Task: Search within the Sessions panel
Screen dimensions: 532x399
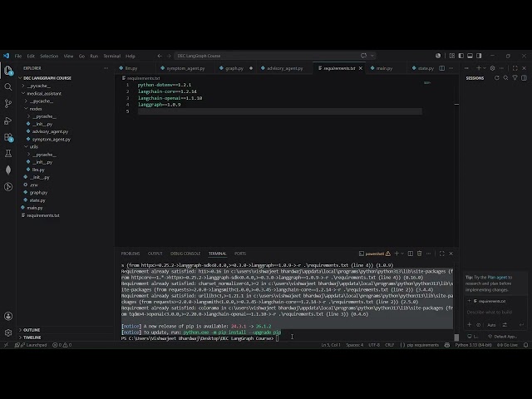Action: 506,78
